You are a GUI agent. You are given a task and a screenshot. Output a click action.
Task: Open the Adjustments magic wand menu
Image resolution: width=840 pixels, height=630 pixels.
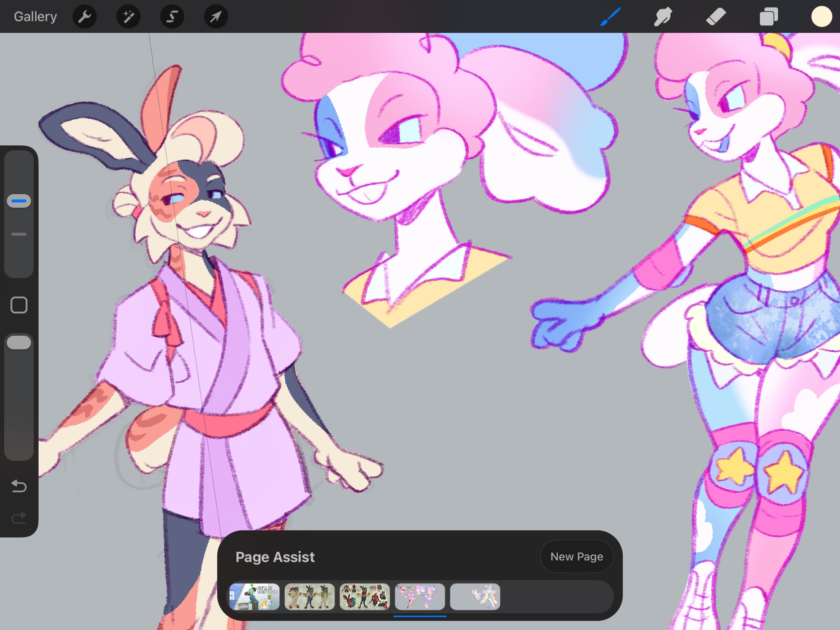click(128, 17)
